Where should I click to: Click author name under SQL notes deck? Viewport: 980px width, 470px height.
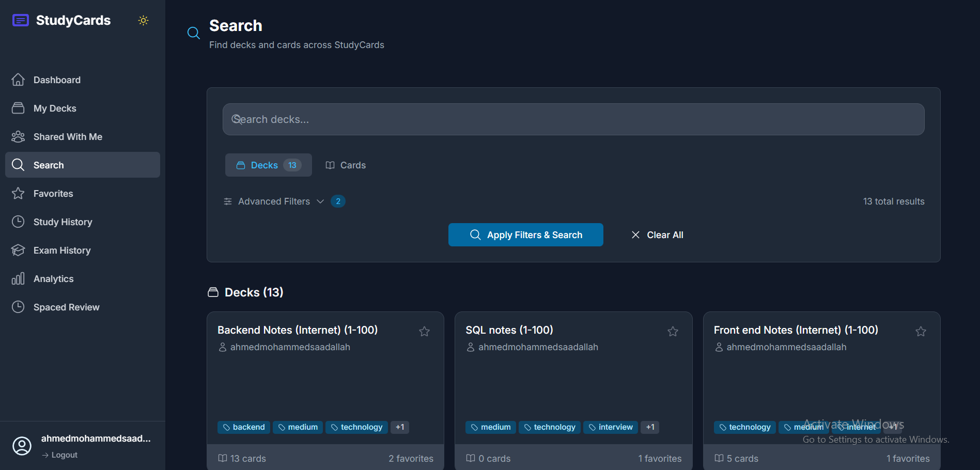(538, 347)
